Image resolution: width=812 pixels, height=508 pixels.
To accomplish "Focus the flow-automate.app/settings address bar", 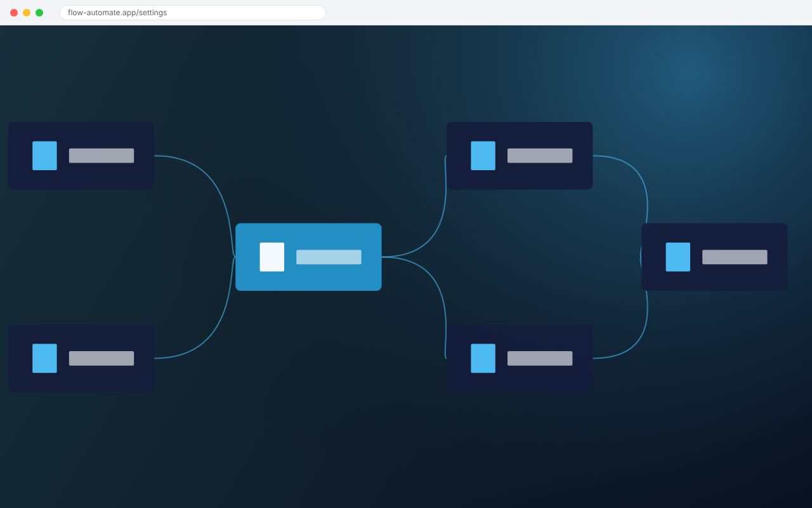I will 193,13.
